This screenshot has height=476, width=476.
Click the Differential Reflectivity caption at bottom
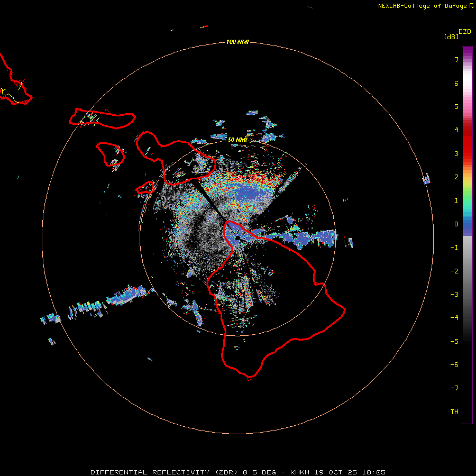click(x=238, y=472)
